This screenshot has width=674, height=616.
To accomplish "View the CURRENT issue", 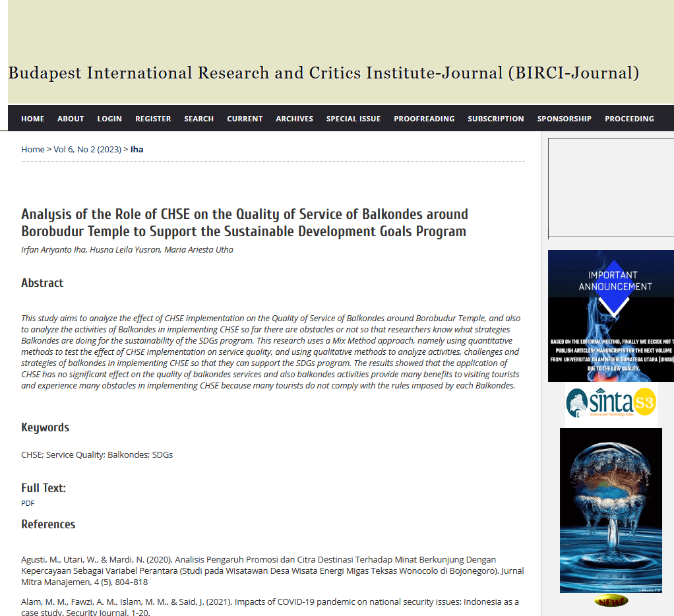I will 245,119.
